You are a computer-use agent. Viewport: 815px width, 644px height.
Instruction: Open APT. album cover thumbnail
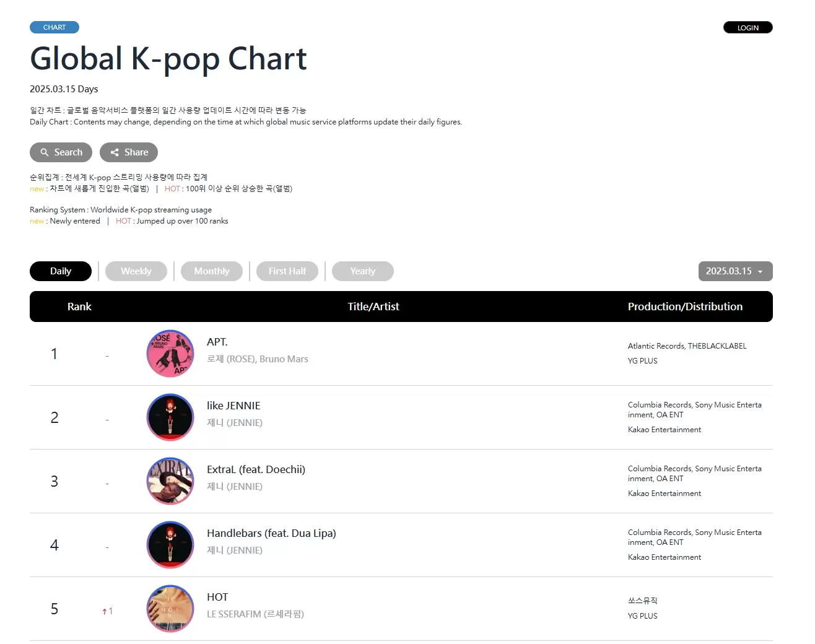click(170, 354)
